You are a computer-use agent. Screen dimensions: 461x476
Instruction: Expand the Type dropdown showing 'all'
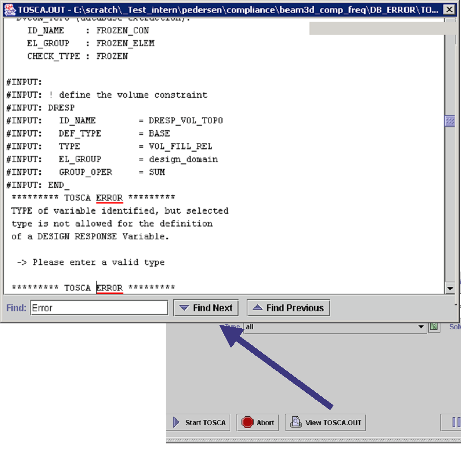pyautogui.click(x=421, y=327)
